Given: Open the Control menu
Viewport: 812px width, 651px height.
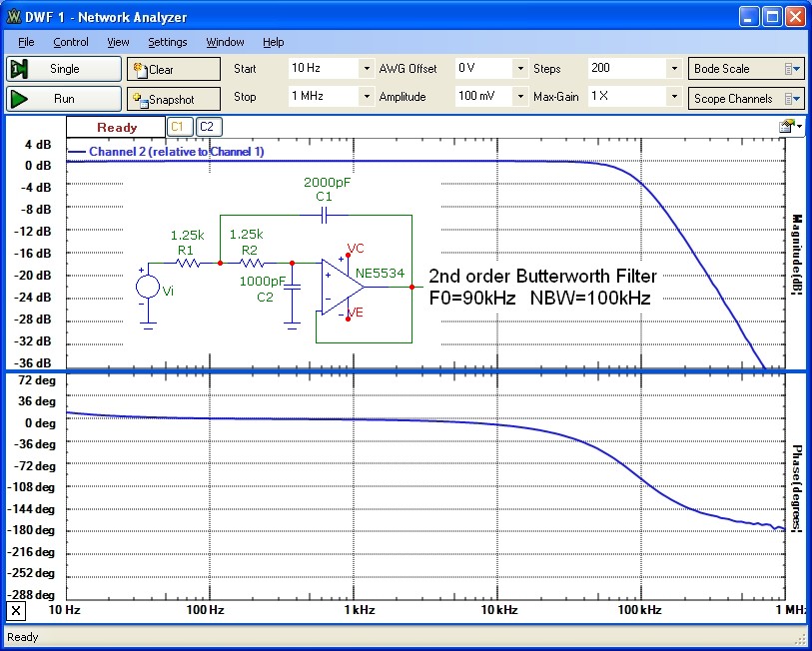Looking at the screenshot, I should click(71, 42).
